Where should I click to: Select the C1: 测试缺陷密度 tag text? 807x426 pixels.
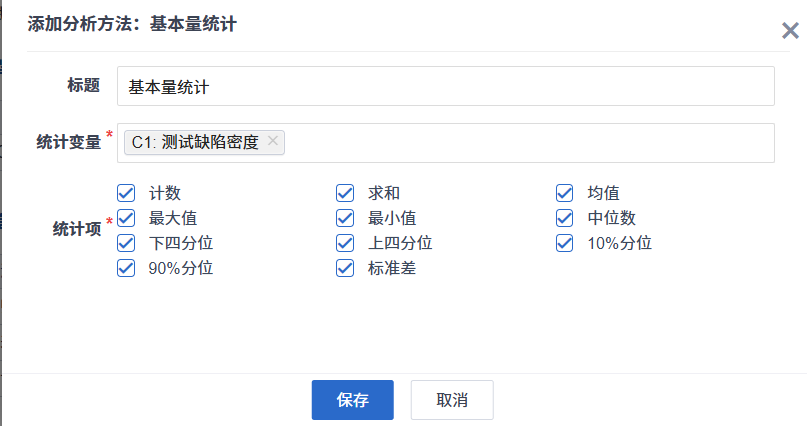click(x=195, y=142)
